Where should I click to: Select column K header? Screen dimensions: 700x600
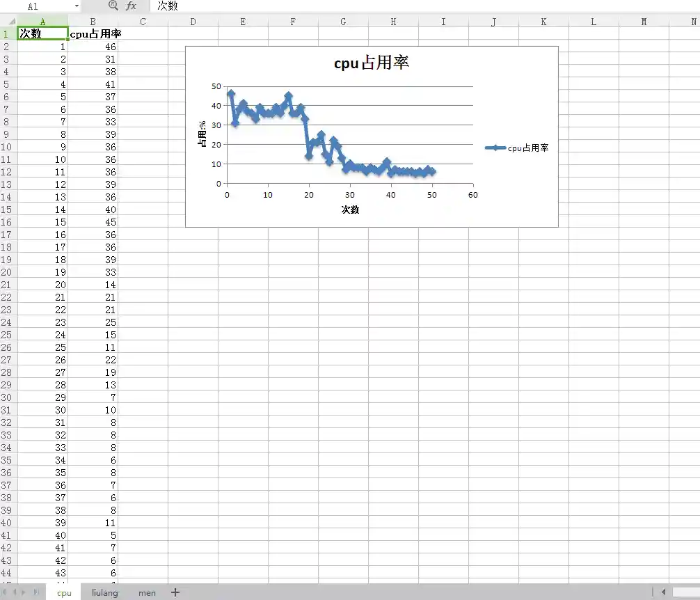[x=543, y=22]
